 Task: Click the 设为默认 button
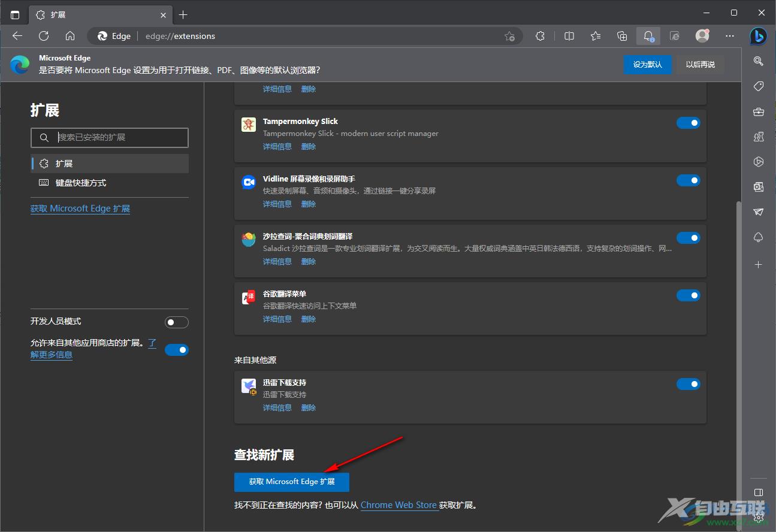647,64
